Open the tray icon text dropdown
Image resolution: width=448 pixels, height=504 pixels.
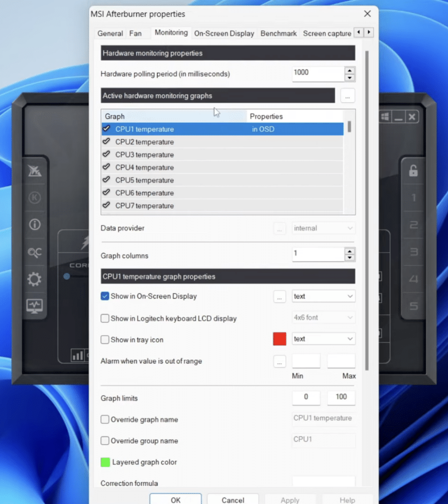[x=324, y=339]
